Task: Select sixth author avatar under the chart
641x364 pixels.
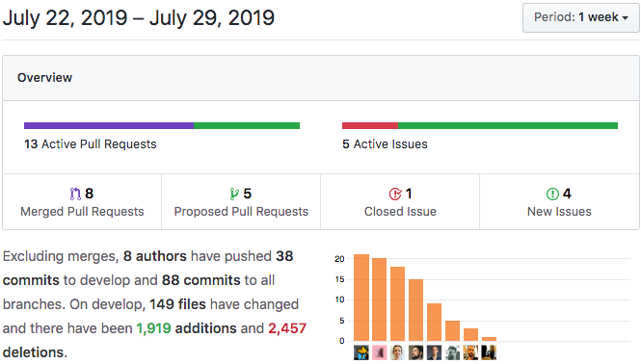Action: coord(452,352)
